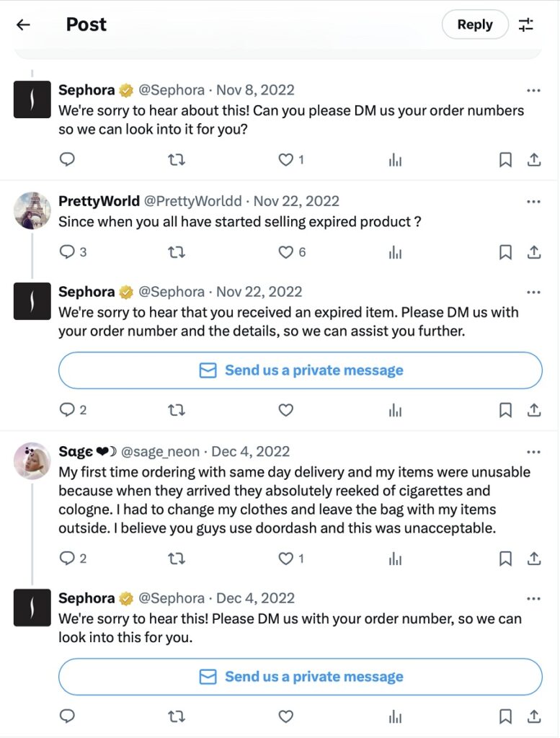The height and width of the screenshot is (738, 560).
Task: View PrettyWorld's Eiffel Tower avatar
Action: coord(32,210)
